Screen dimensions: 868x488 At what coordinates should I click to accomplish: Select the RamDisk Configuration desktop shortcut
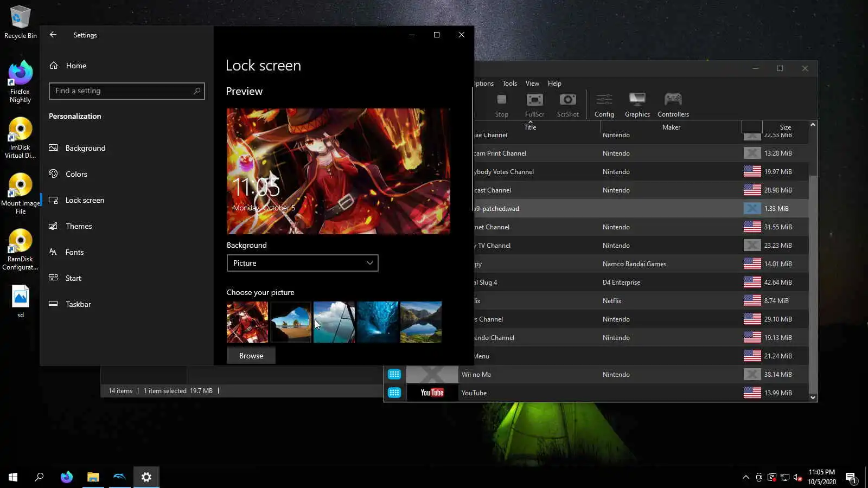pos(20,249)
